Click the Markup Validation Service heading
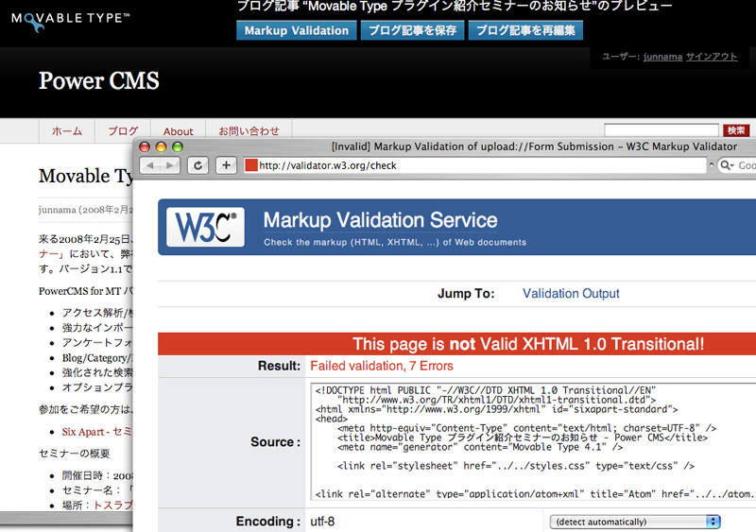 point(381,220)
